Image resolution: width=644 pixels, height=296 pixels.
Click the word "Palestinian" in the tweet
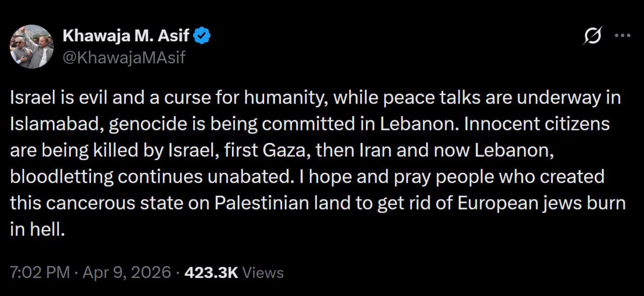[260, 204]
